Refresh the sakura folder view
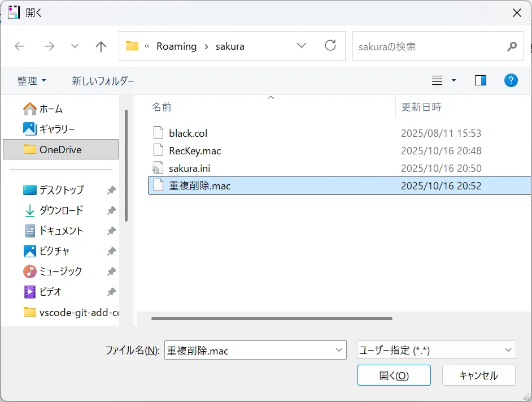 330,46
